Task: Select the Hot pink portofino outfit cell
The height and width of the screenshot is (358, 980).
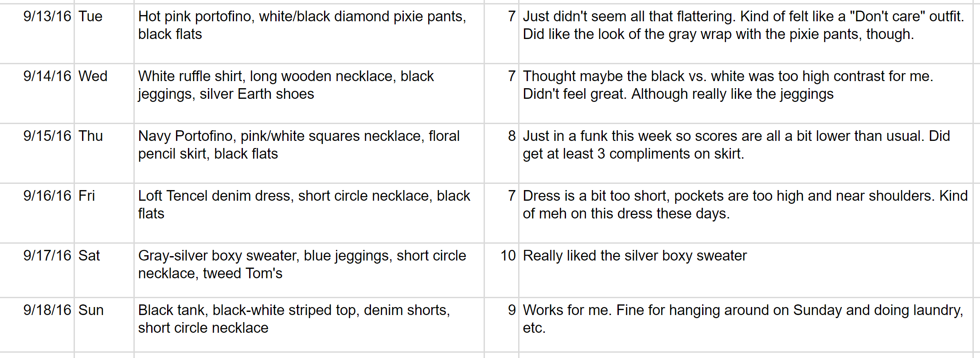Action: pos(309,34)
